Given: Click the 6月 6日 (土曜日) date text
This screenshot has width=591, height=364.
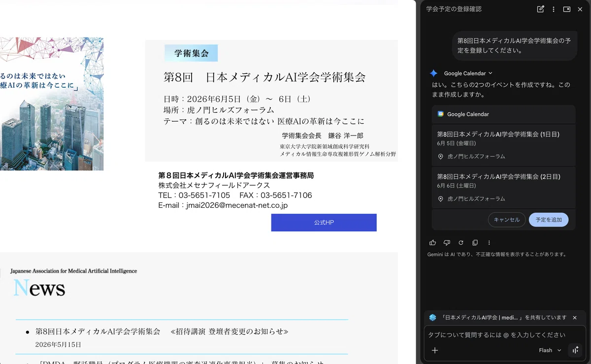Looking at the screenshot, I should point(456,186).
